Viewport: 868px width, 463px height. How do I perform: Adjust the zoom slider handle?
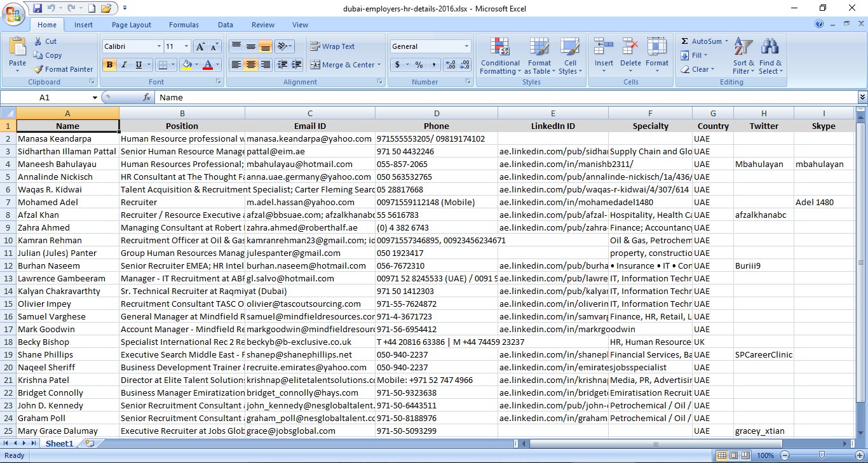[x=822, y=455]
